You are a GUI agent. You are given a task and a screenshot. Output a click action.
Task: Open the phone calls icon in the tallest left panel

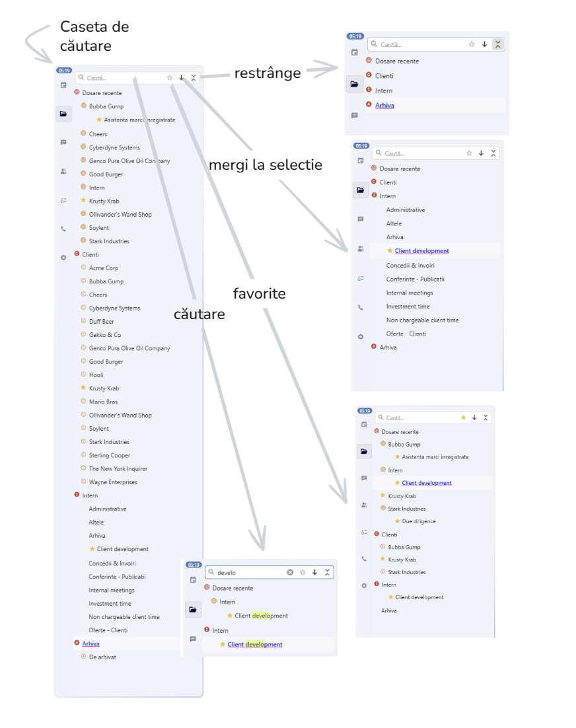[x=63, y=230]
